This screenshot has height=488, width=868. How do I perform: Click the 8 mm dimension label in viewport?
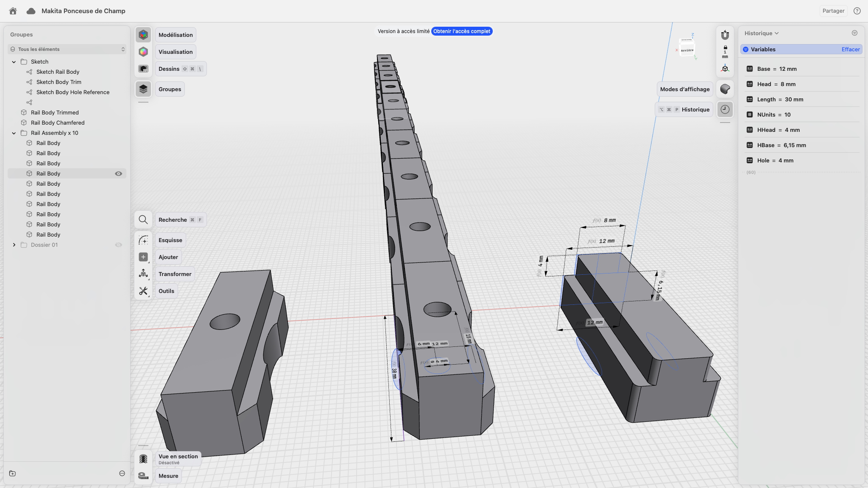(x=610, y=220)
